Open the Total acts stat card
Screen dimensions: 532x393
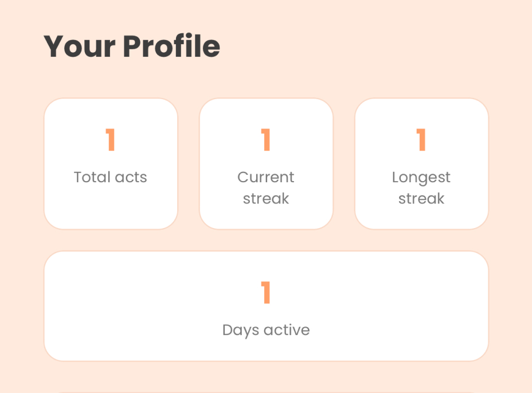(111, 164)
